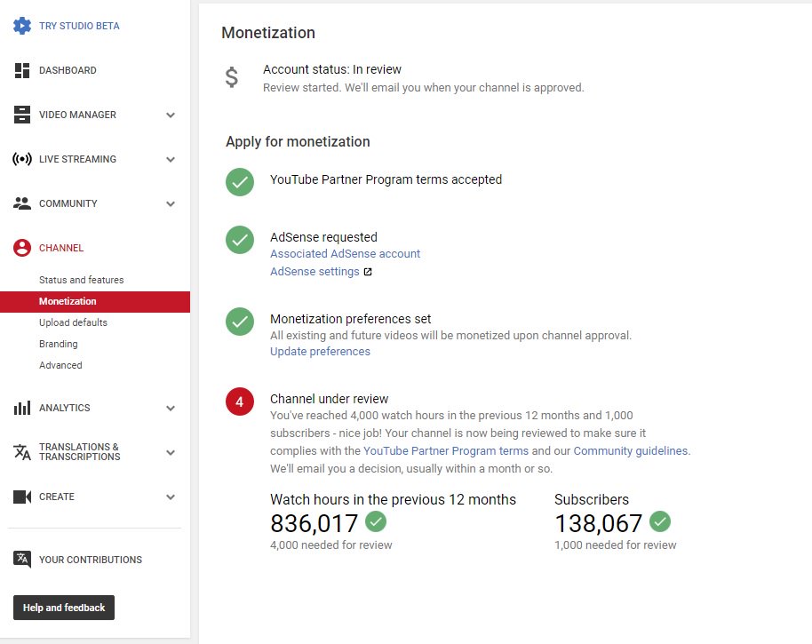The height and width of the screenshot is (644, 812).
Task: Click the 'Monetization' page title
Action: tap(268, 33)
